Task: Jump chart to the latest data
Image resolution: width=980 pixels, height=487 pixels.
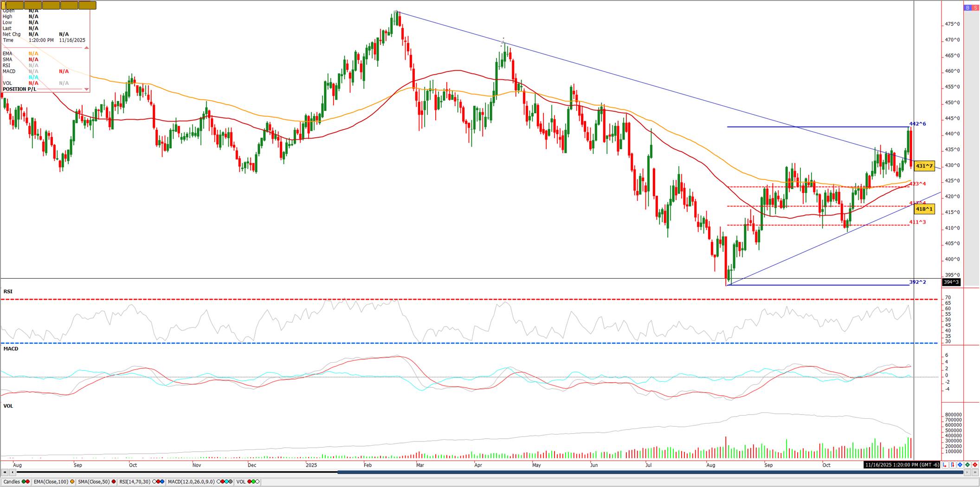Action: [x=974, y=473]
